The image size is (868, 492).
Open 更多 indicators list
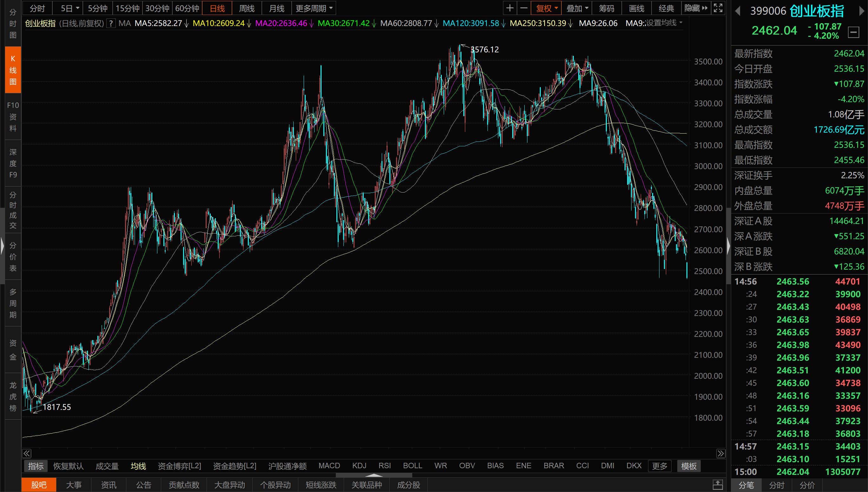[659, 466]
